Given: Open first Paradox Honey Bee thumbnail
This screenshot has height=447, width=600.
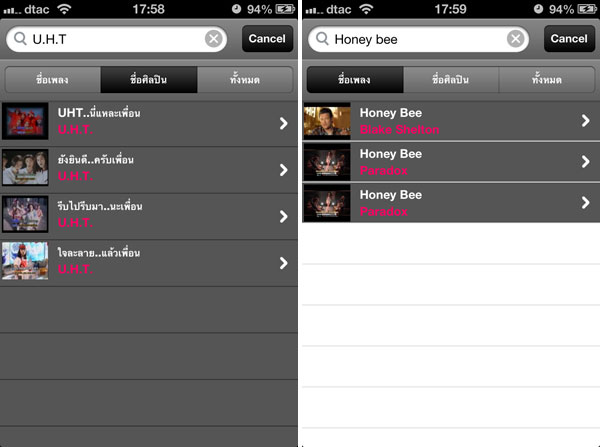Looking at the screenshot, I should (x=327, y=162).
